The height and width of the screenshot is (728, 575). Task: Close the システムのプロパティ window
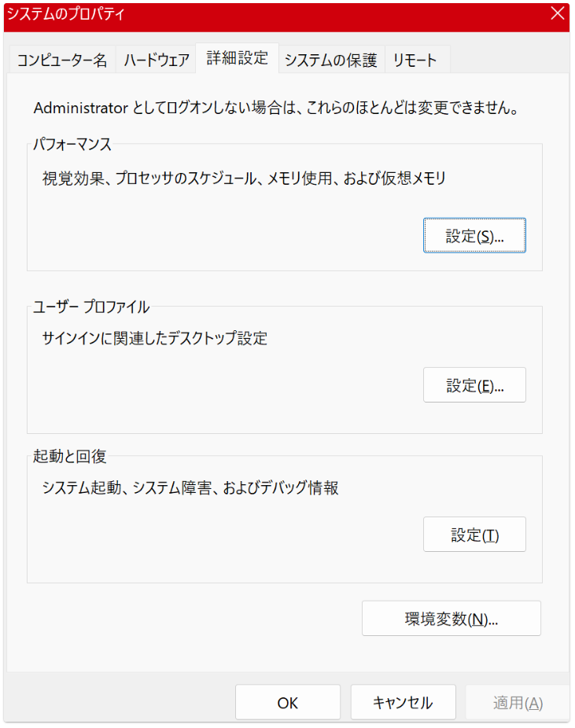tap(557, 14)
